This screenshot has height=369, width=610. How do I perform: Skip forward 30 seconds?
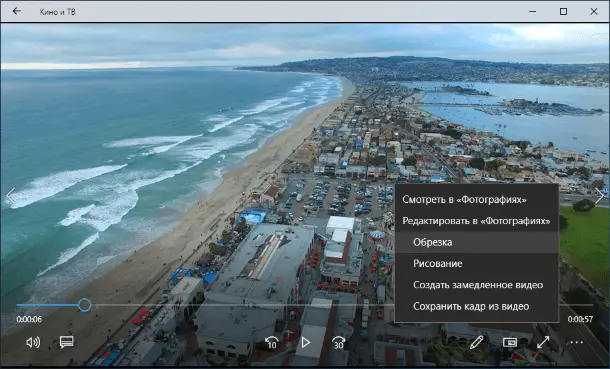coord(338,343)
